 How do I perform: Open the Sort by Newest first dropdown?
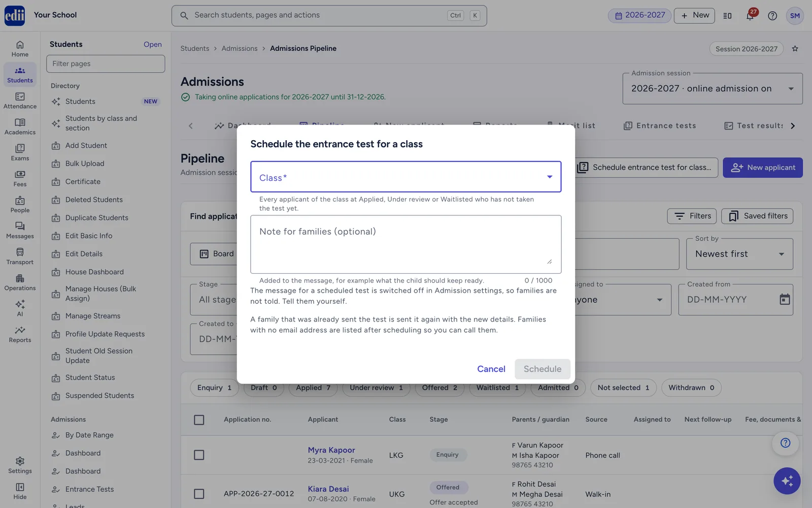(739, 253)
